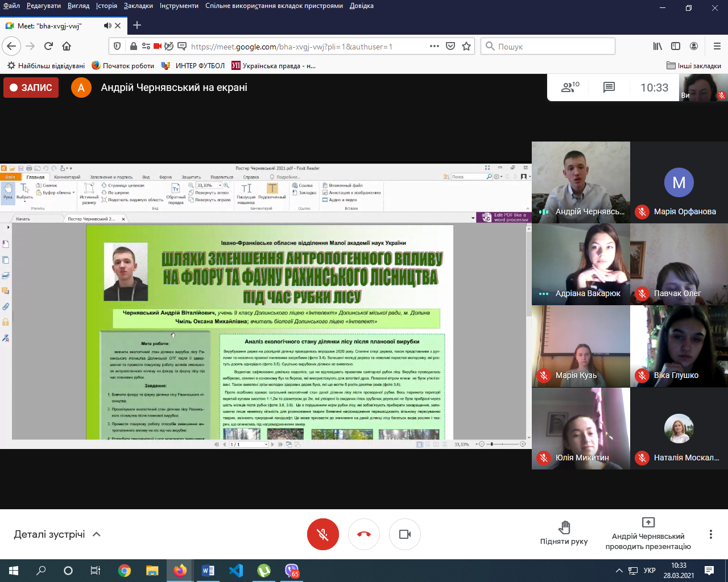
Task: Toggle the camera button
Action: click(x=405, y=534)
